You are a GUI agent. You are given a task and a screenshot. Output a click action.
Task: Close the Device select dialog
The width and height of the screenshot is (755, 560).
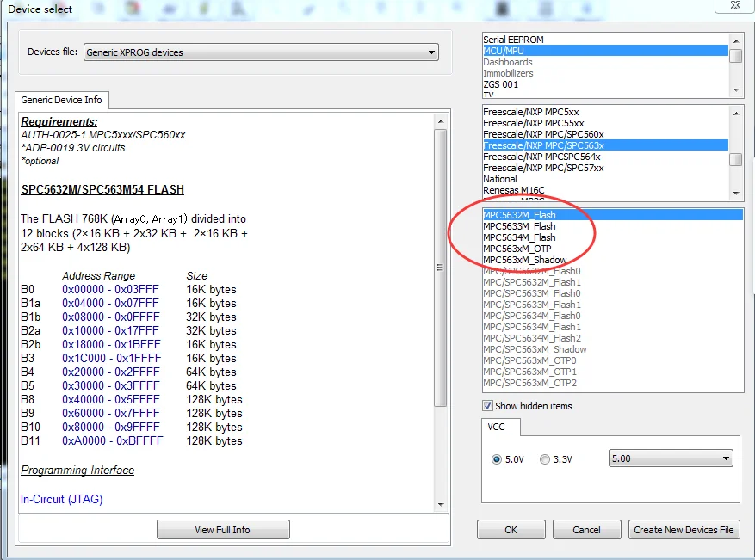735,6
